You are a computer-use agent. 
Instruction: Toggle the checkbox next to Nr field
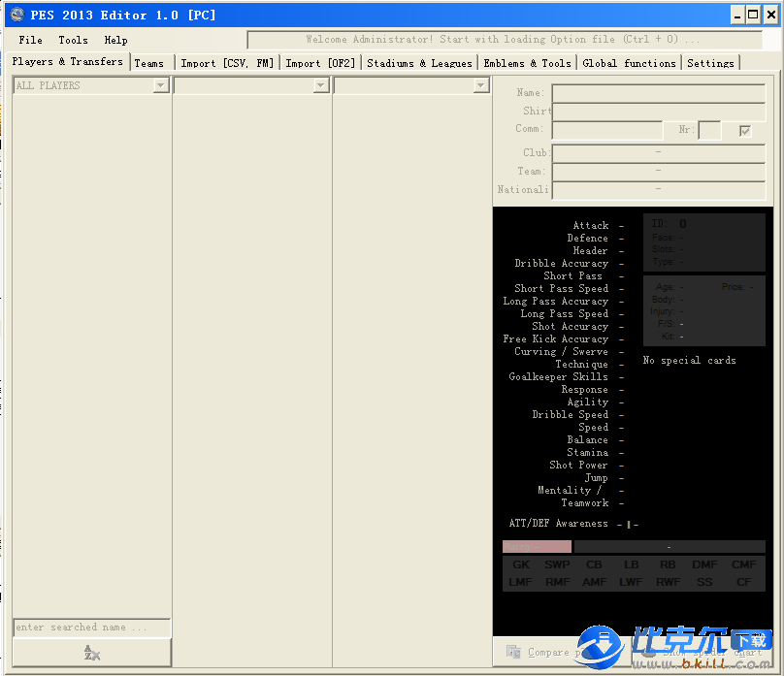[x=745, y=131]
